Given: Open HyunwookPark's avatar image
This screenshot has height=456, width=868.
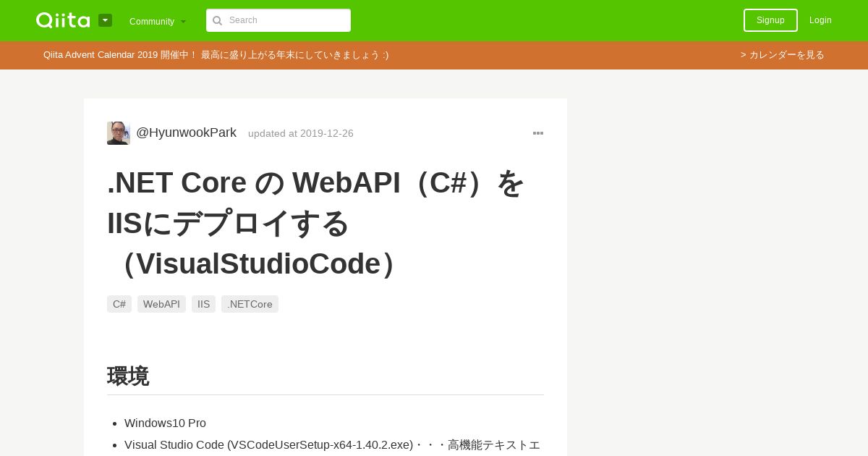Looking at the screenshot, I should point(119,133).
